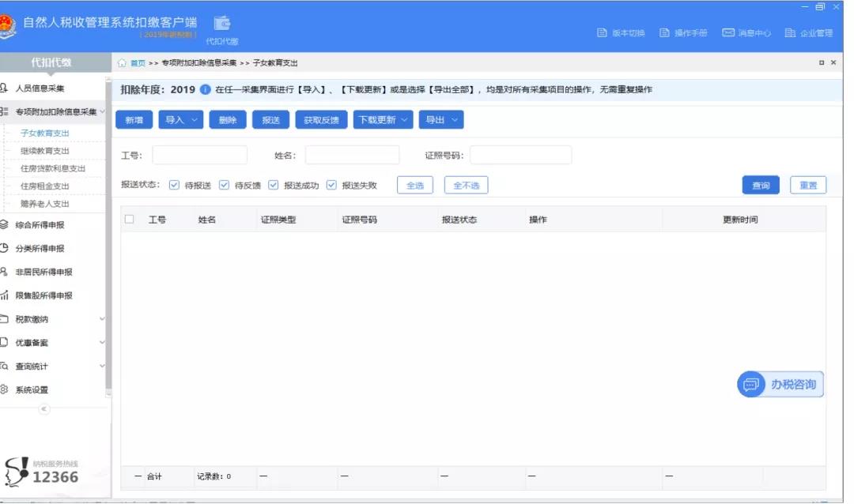Open 系统设置 system settings

pos(39,389)
